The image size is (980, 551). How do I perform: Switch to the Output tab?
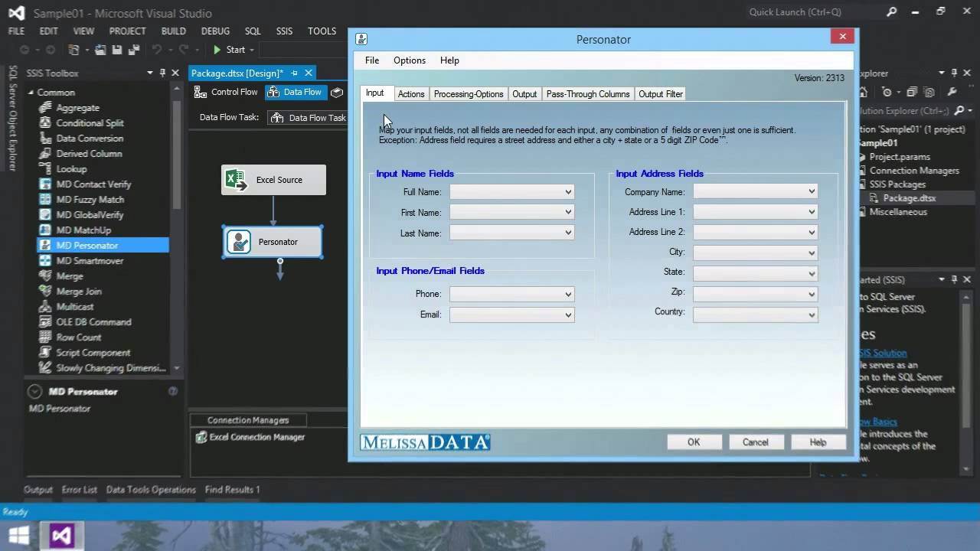(x=524, y=94)
